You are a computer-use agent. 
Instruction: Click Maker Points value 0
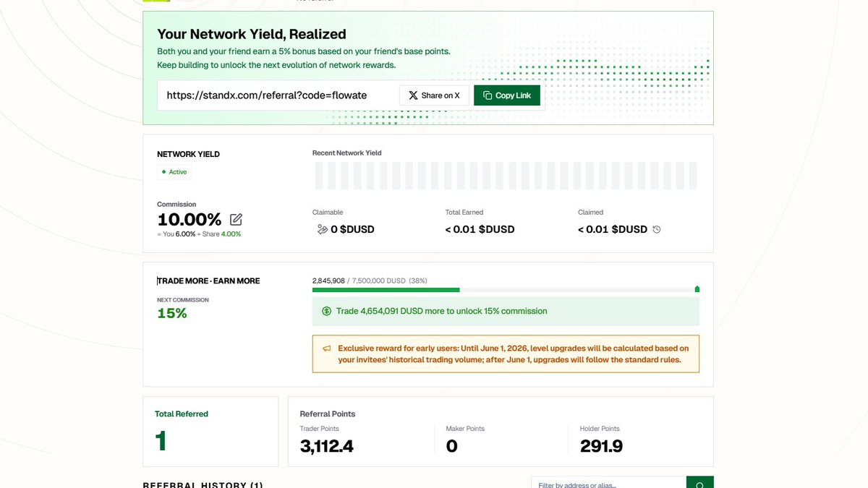(x=452, y=446)
